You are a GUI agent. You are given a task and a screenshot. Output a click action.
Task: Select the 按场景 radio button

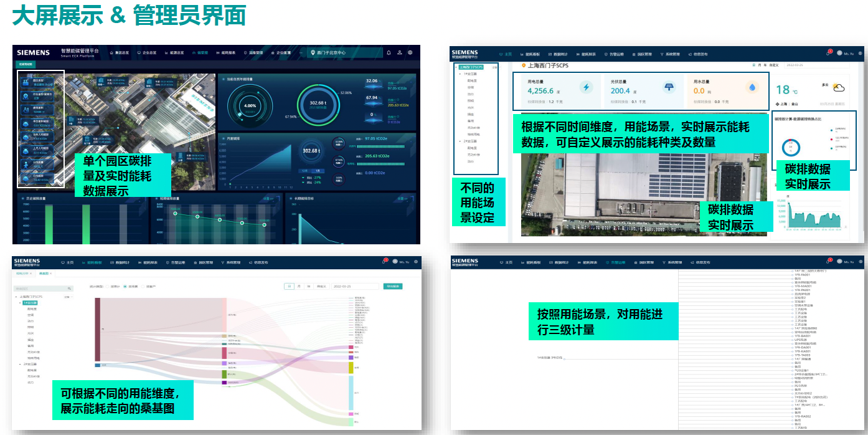pos(125,287)
